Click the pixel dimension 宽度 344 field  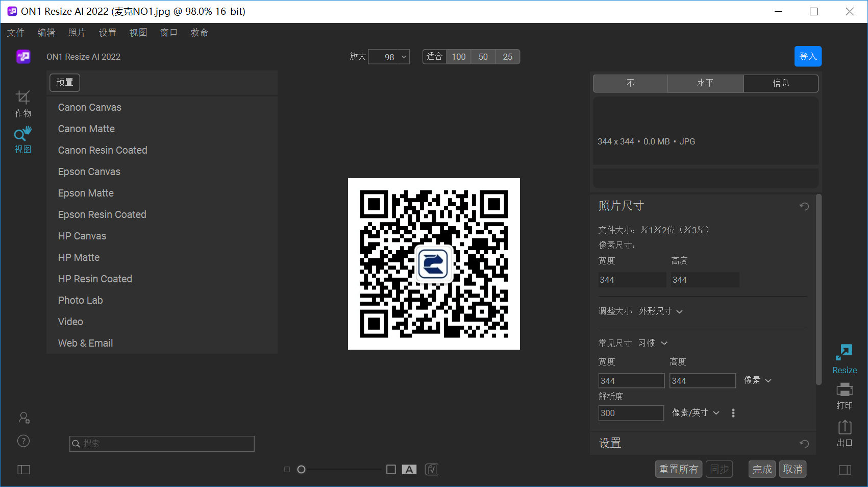632,280
